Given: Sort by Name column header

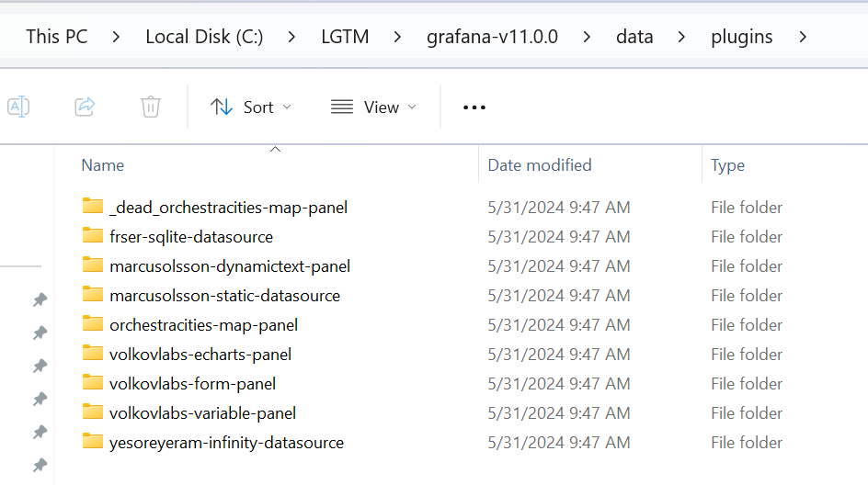Looking at the screenshot, I should click(x=103, y=165).
